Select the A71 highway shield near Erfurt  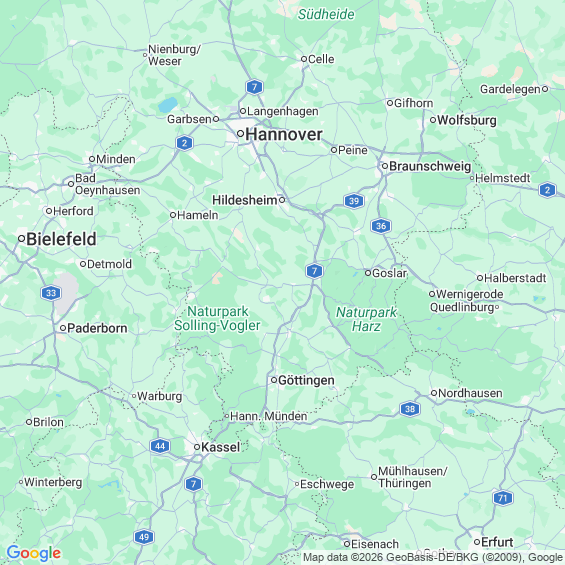(x=503, y=498)
